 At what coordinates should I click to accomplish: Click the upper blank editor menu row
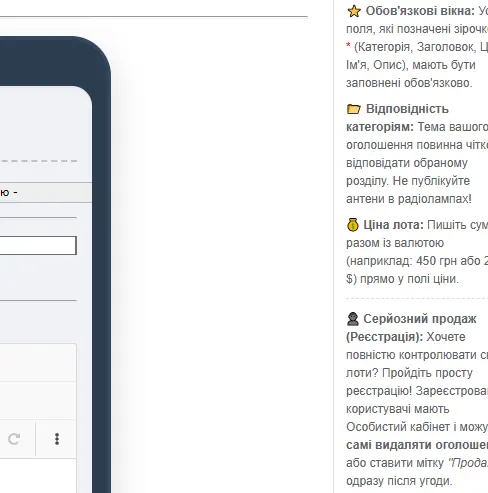tap(38, 363)
